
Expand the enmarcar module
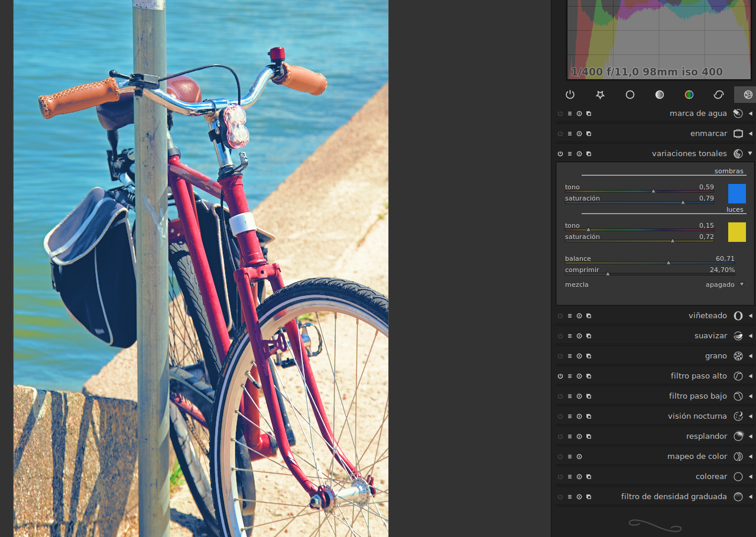pos(750,134)
